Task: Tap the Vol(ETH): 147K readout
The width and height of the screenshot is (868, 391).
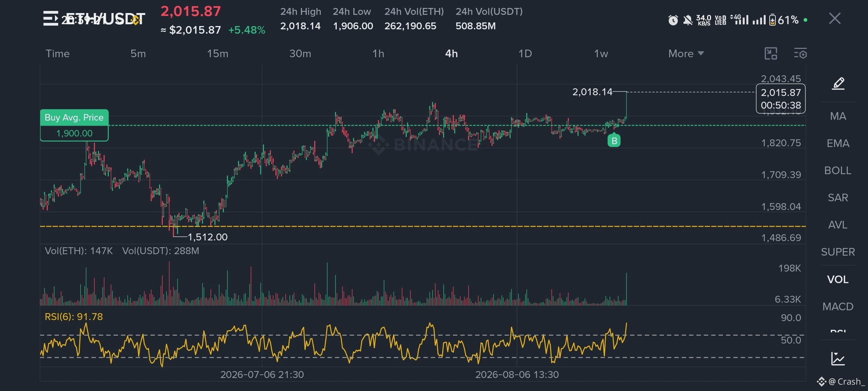Action: click(x=79, y=251)
